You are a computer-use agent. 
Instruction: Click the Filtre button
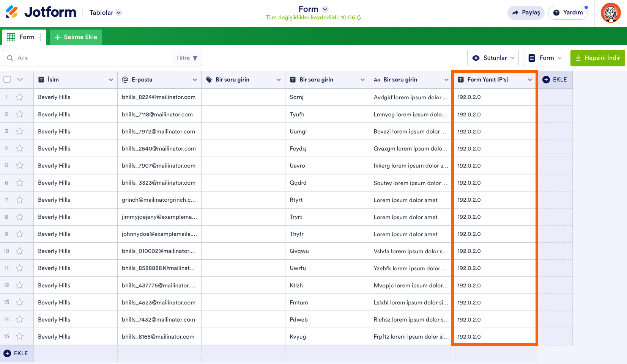(x=187, y=58)
